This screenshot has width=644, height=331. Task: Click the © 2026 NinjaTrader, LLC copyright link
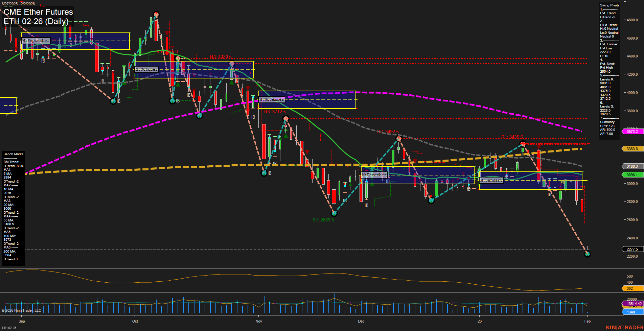pos(21,310)
